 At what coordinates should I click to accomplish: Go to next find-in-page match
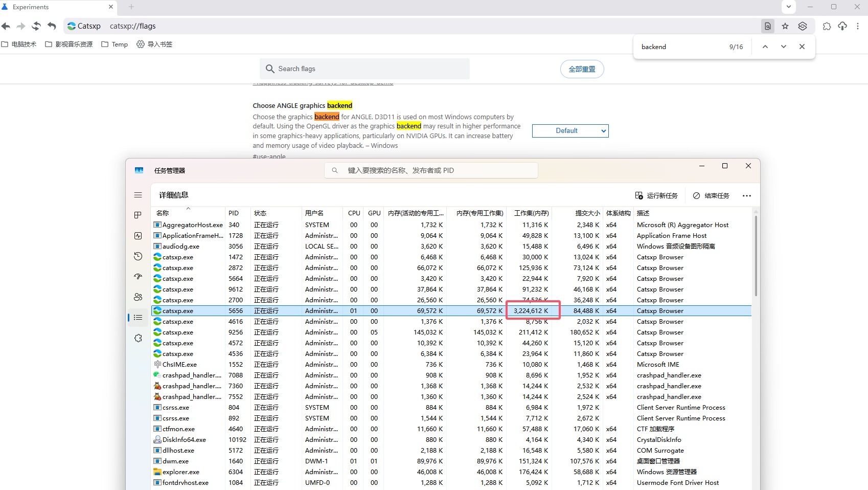[783, 47]
